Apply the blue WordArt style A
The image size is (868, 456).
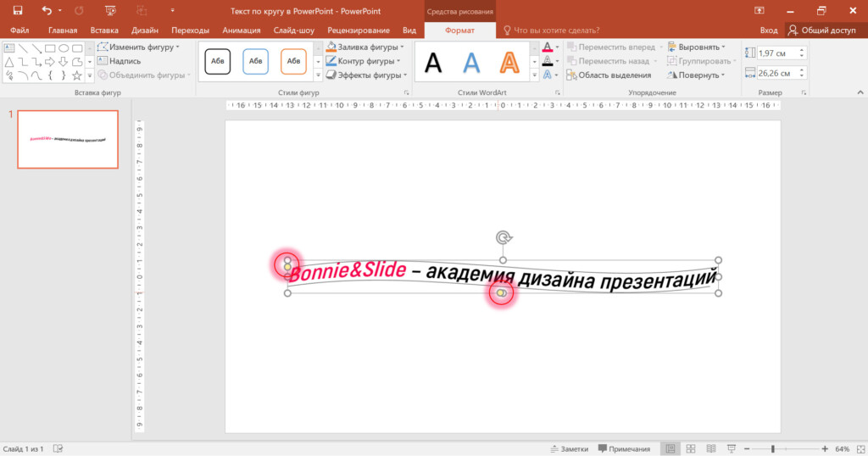tap(471, 63)
